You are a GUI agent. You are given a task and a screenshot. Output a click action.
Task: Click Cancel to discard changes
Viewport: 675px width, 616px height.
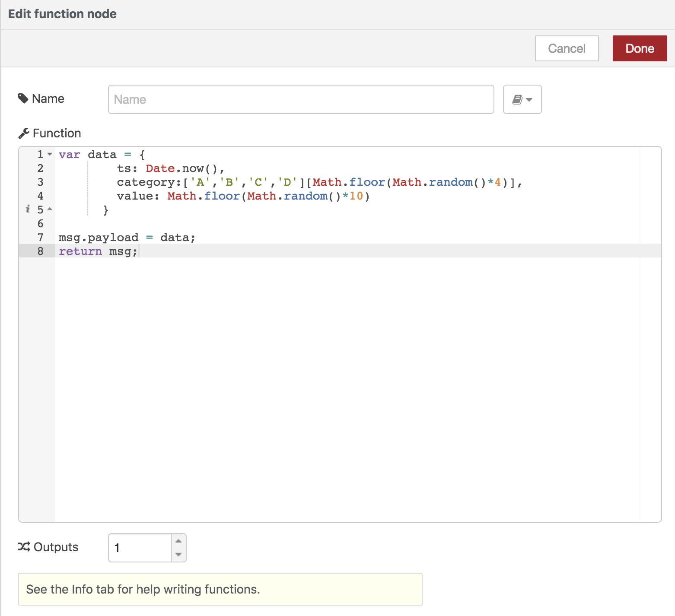click(567, 48)
